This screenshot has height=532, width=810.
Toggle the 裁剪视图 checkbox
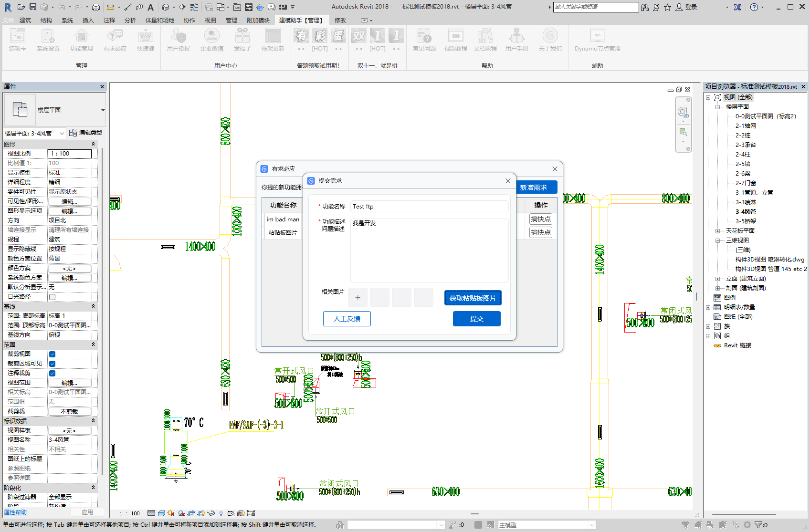(x=53, y=354)
